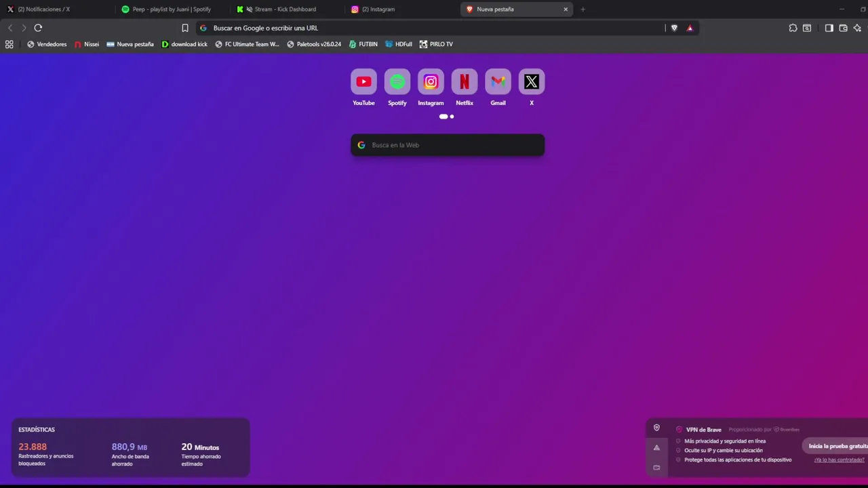This screenshot has height=488, width=868.
Task: Click the Brave Rewards triangle icon
Action: pyautogui.click(x=690, y=28)
